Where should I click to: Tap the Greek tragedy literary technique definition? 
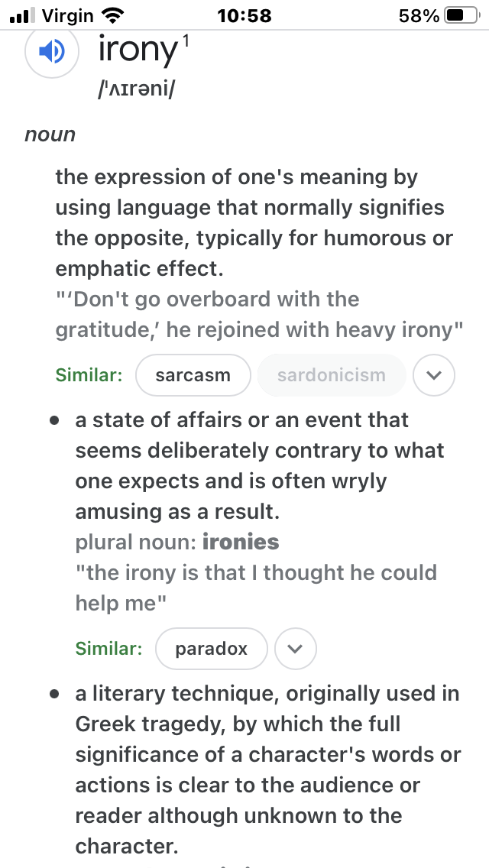click(267, 770)
